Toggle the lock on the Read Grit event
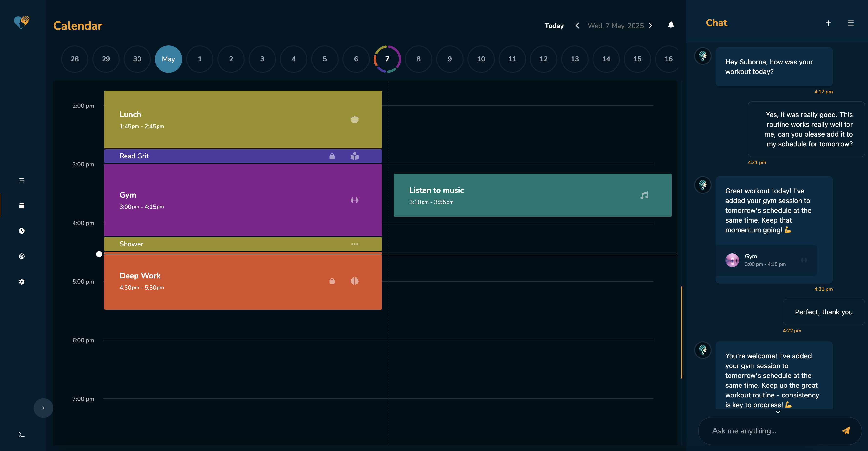868x451 pixels. point(332,156)
